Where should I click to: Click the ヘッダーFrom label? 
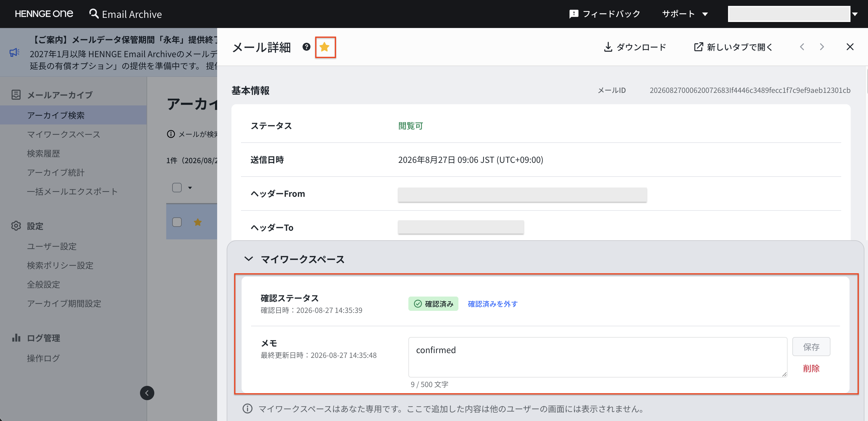[278, 194]
